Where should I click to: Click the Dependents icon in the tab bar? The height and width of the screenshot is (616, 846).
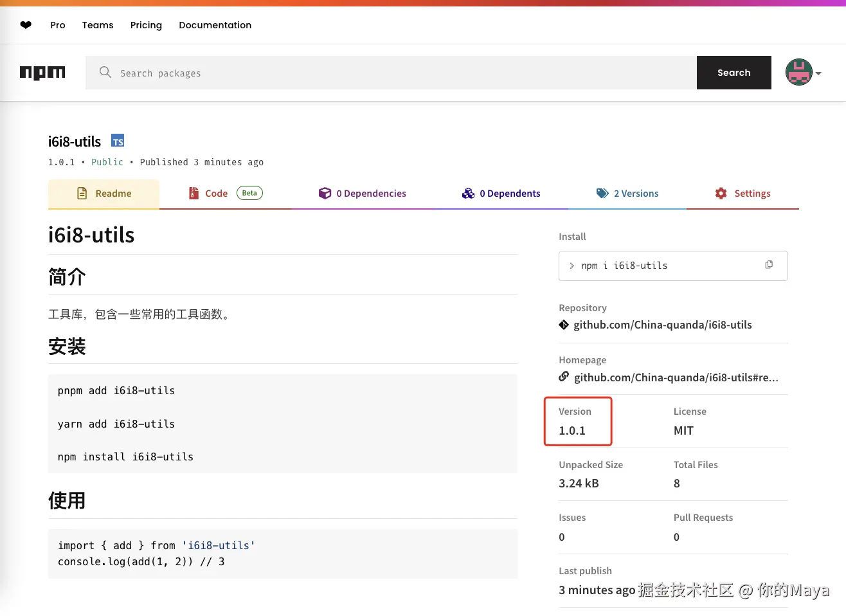pos(469,193)
